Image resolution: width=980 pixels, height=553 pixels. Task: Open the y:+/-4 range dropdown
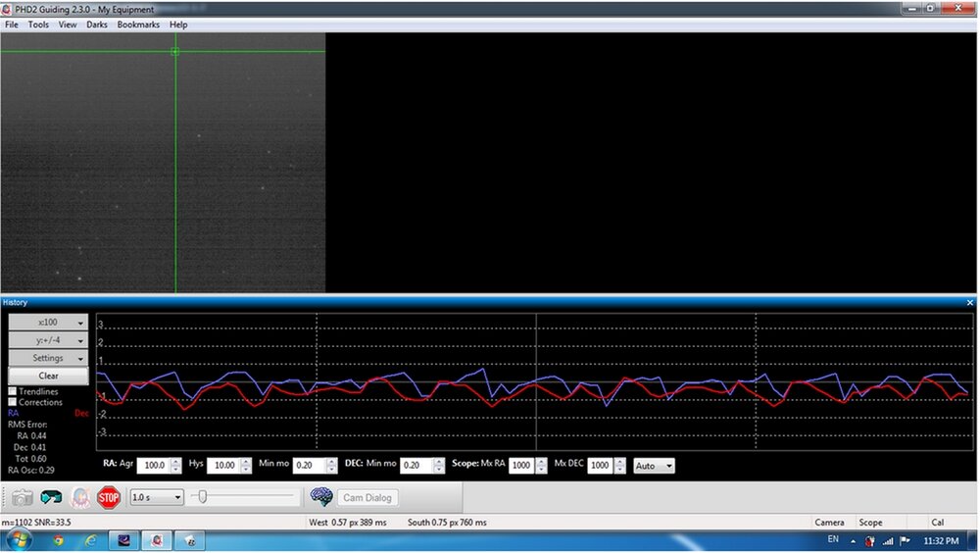coord(48,340)
